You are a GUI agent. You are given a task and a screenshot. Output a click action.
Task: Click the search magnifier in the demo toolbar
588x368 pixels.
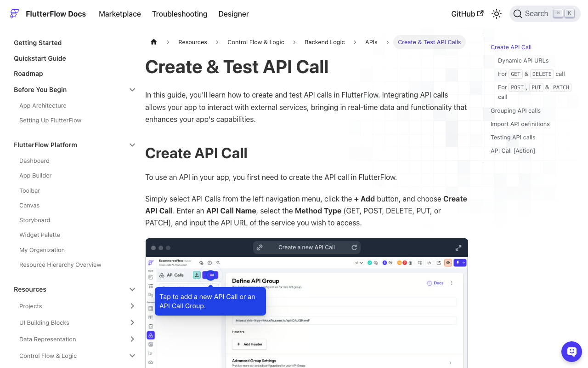pyautogui.click(x=218, y=263)
